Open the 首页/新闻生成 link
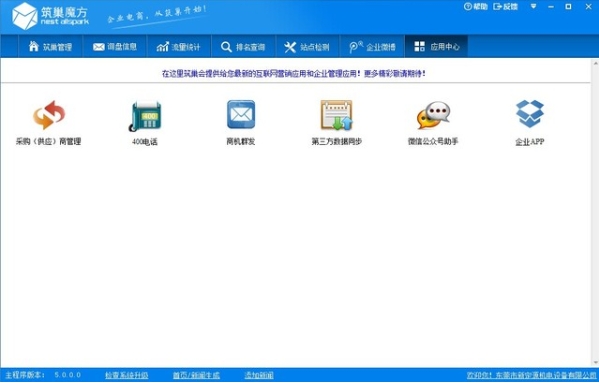Image resolution: width=599 pixels, height=383 pixels. [196, 375]
